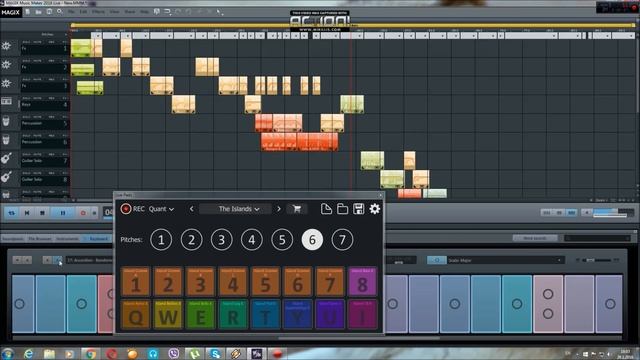The image size is (640, 360).
Task: Open the store via shopping cart icon
Action: (x=297, y=209)
